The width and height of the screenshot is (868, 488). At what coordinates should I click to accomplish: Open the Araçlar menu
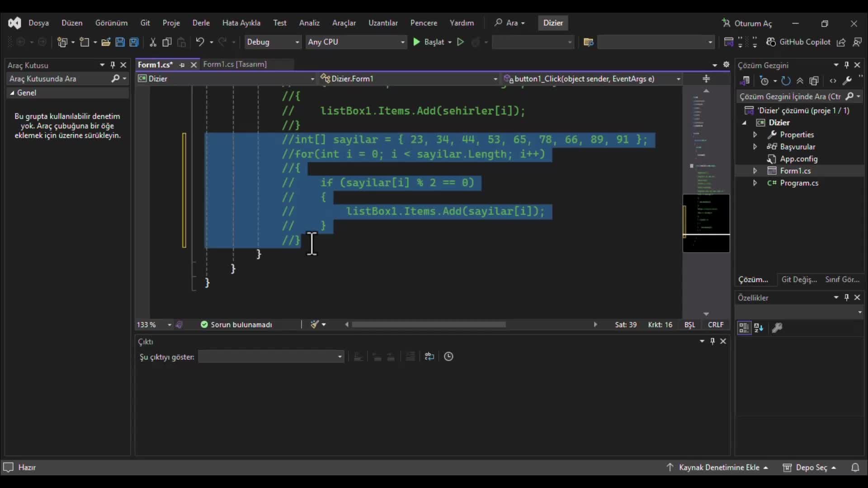pos(344,23)
